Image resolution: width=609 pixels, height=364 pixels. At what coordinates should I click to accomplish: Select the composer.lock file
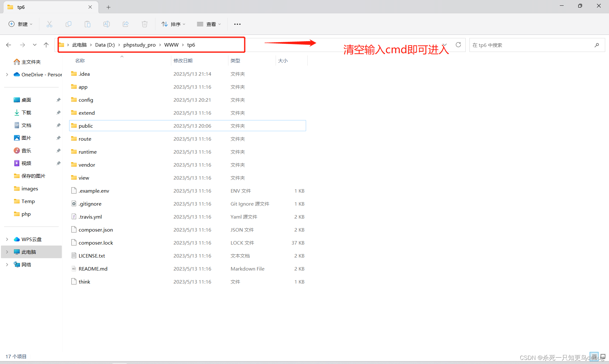coord(187,243)
